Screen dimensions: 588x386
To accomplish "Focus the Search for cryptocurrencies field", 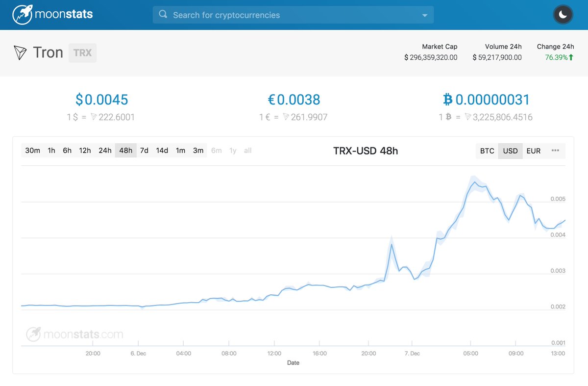I will pyautogui.click(x=293, y=15).
